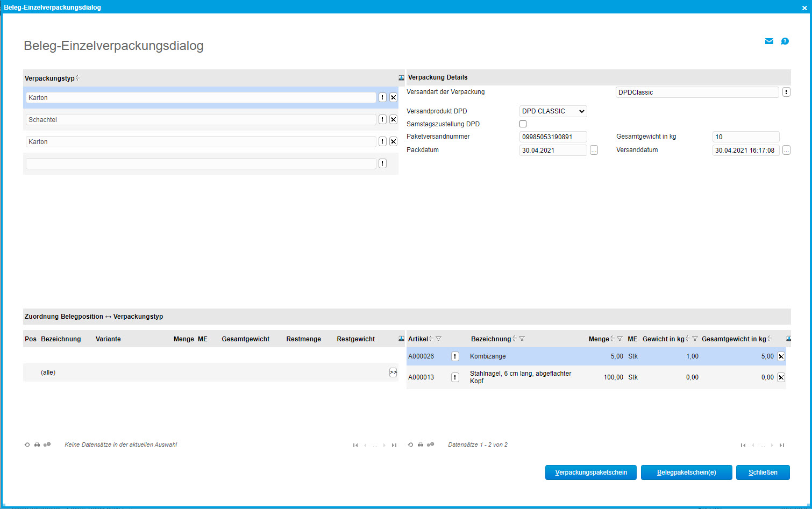Click the Verpackungstyp table export icon

pos(401,78)
